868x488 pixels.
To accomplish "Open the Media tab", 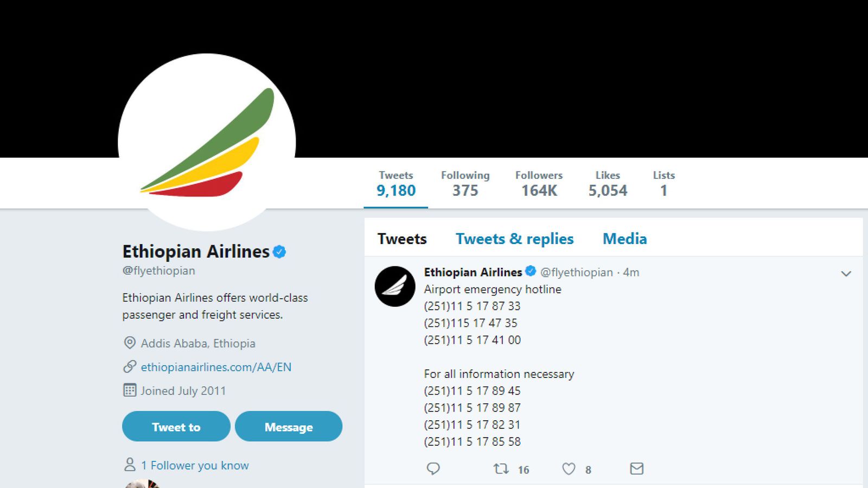I will pyautogui.click(x=624, y=239).
